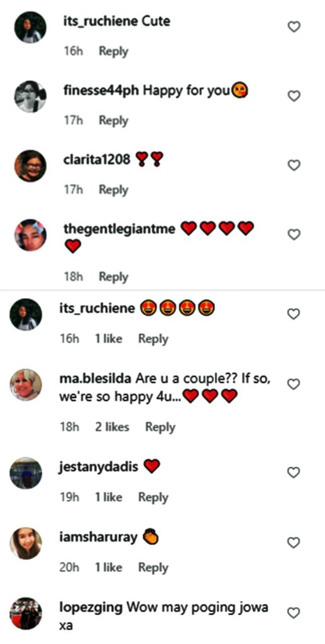Open iamsharuray's profile picture
Viewport: 325px width, 644px height.
click(x=26, y=543)
